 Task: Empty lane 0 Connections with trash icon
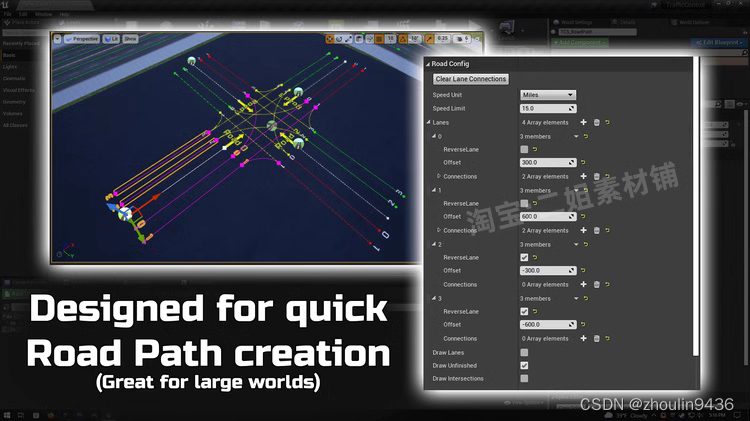(596, 177)
